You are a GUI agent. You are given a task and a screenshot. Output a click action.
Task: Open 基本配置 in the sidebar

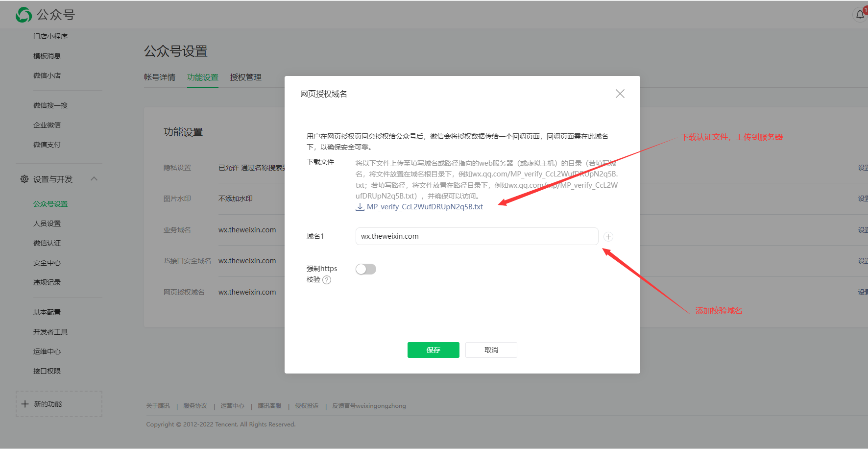(x=47, y=312)
